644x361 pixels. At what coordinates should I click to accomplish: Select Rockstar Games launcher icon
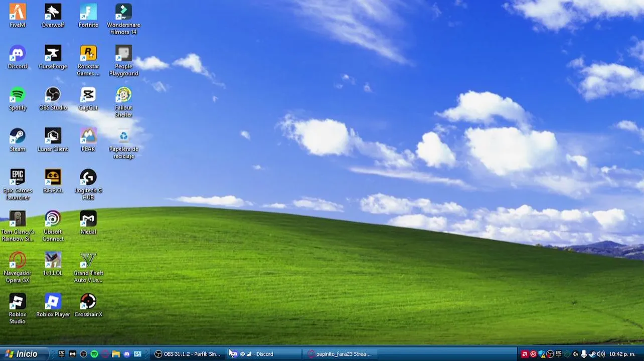[88, 61]
